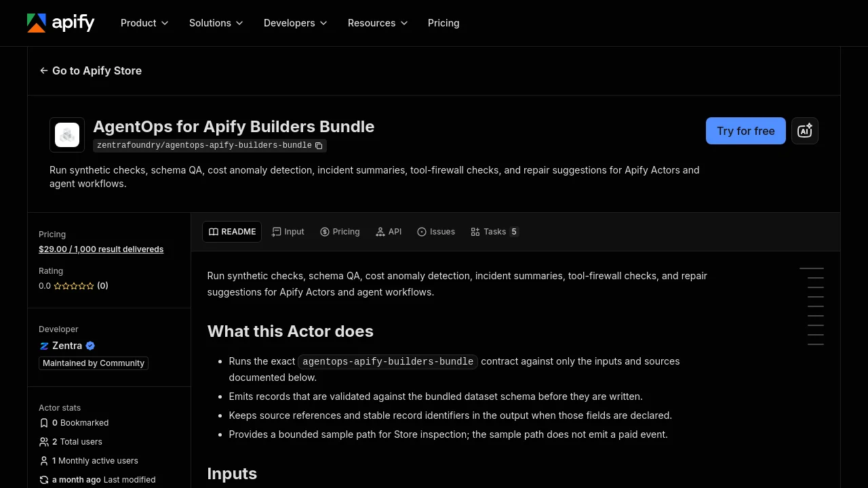Image resolution: width=868 pixels, height=488 pixels.
Task: Open the Pricing page in top navigation
Action: (443, 23)
